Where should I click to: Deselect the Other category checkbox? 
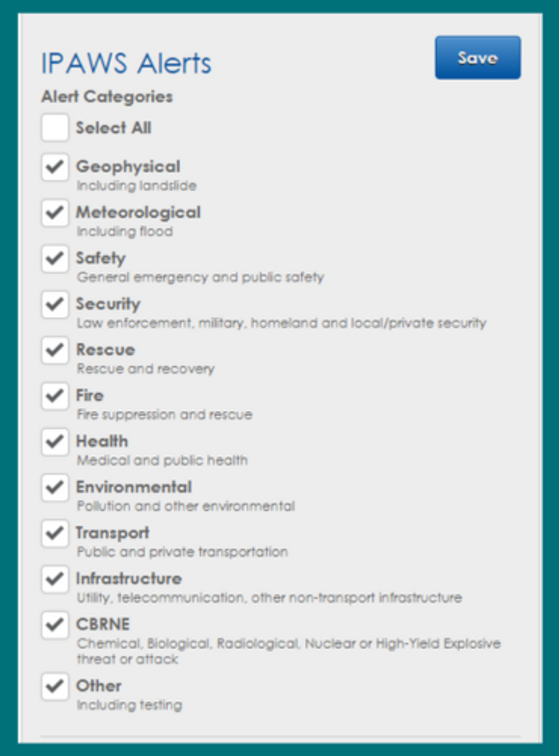(55, 686)
